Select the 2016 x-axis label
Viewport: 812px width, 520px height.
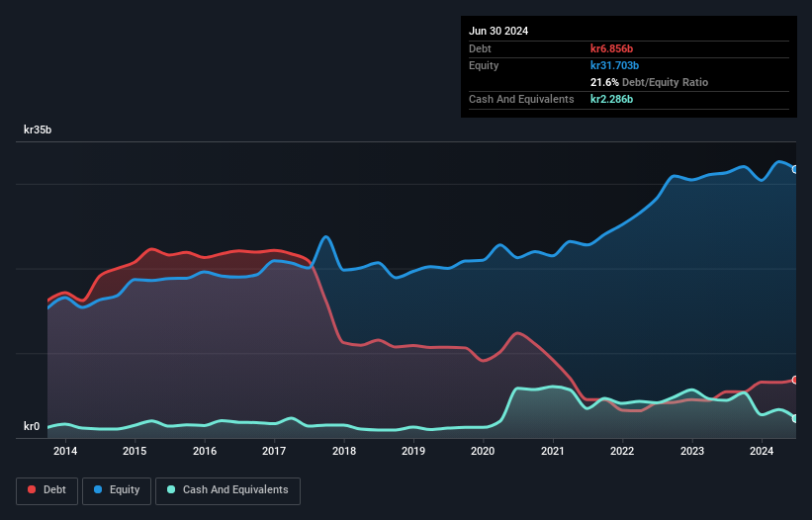(x=205, y=451)
